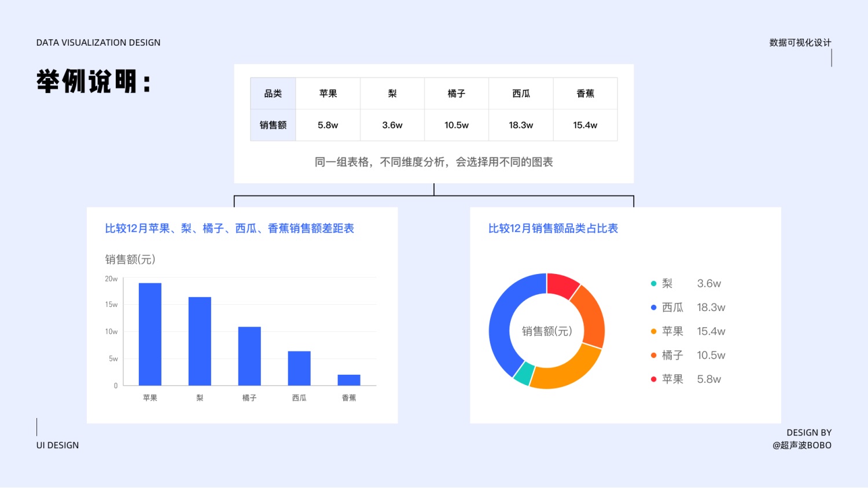The image size is (868, 488).
Task: Click the legend value 5.8w
Action: point(709,379)
